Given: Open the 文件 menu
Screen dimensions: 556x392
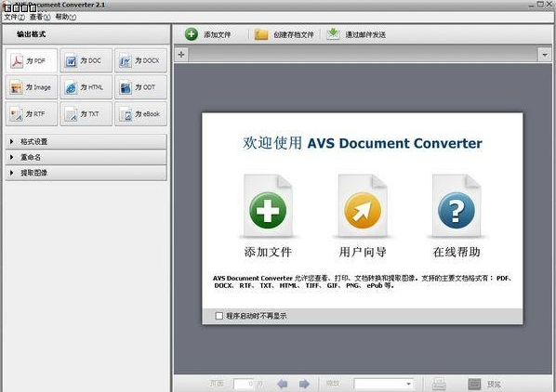Looking at the screenshot, I should pos(14,17).
